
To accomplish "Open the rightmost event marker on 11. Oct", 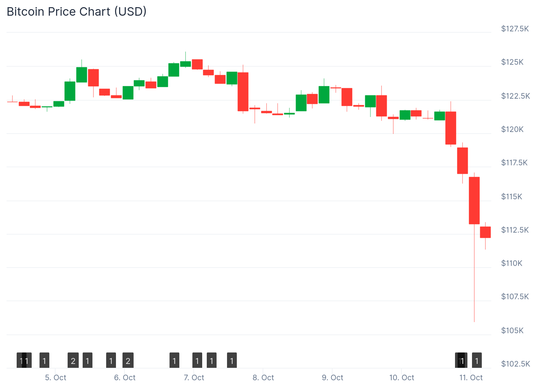I will [x=477, y=361].
